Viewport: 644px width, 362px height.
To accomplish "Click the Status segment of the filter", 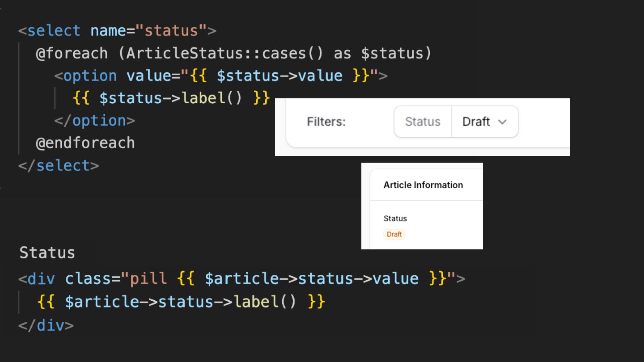I will [423, 122].
